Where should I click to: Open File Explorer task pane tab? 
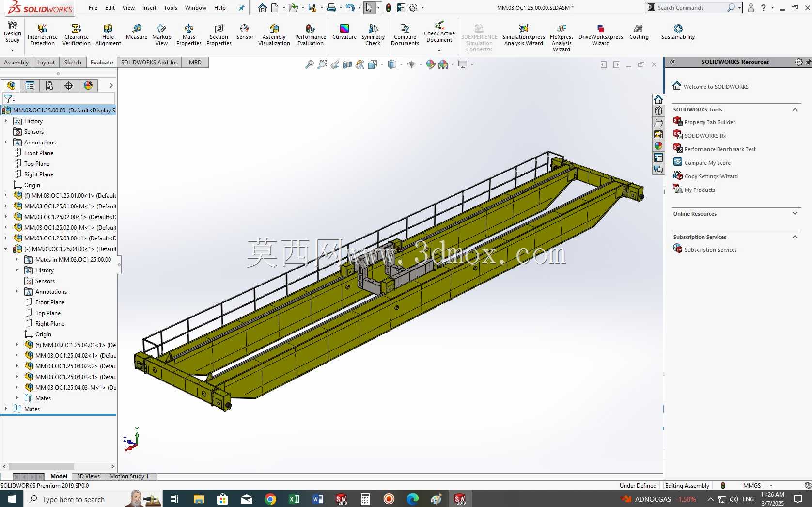[x=658, y=123]
